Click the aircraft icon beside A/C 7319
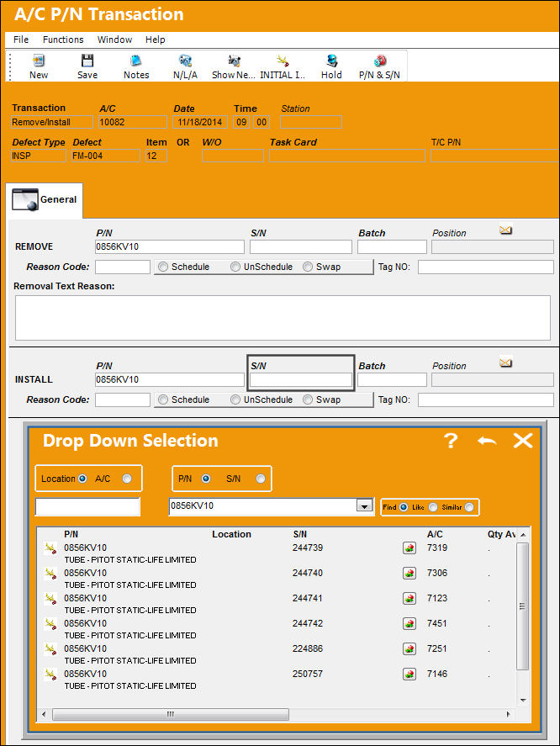Screen dimensions: 560x746 409,548
